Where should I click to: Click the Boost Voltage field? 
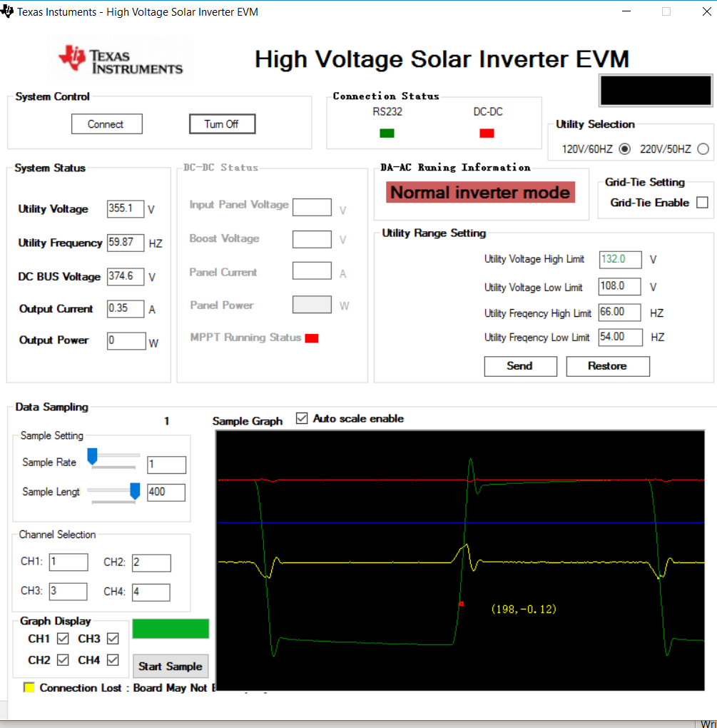point(312,240)
